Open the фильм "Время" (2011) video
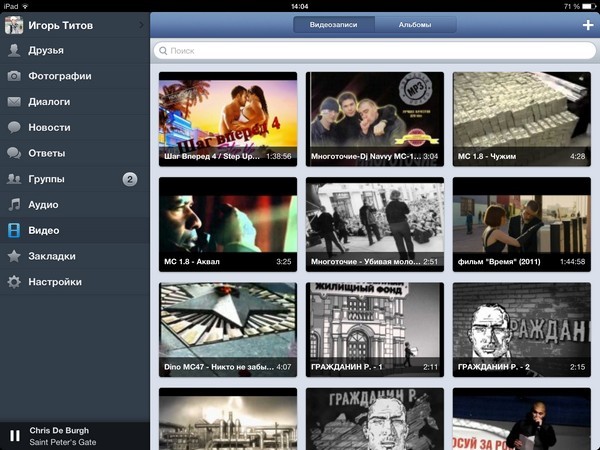The image size is (600, 450). pos(521,223)
